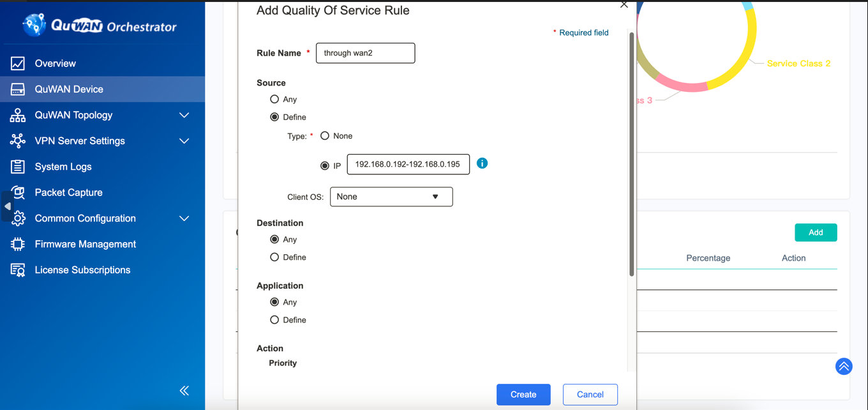The height and width of the screenshot is (410, 868).
Task: Click the Overview chart icon in sidebar
Action: [x=18, y=63]
